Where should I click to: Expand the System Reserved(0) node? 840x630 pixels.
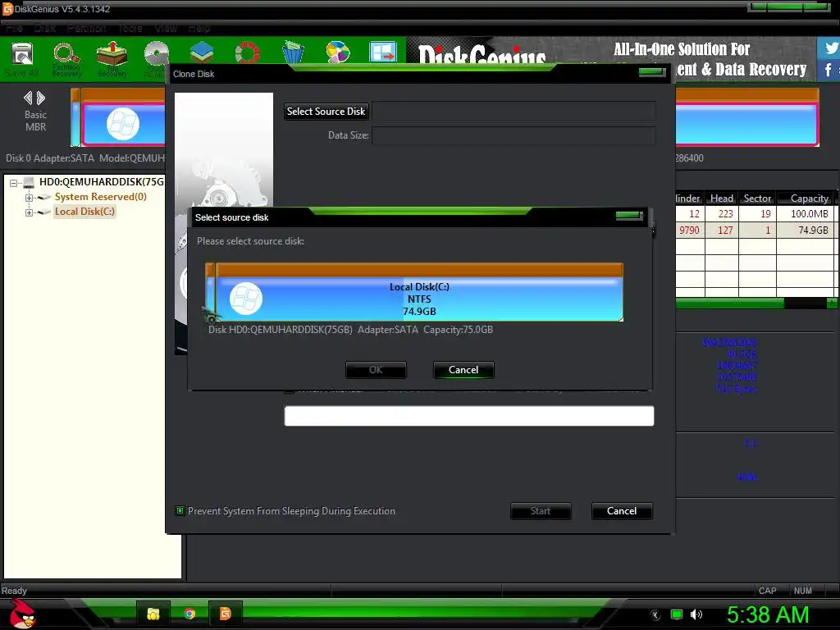29,198
